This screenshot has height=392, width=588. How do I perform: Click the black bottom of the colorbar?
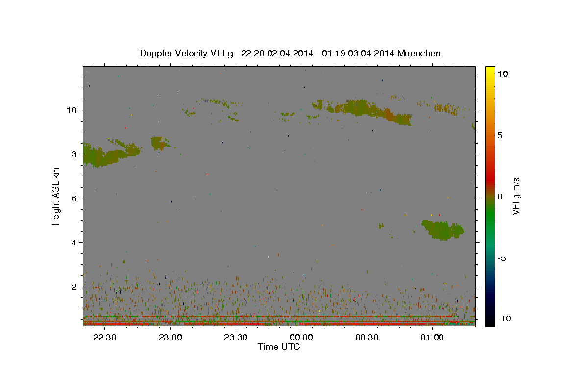click(490, 321)
